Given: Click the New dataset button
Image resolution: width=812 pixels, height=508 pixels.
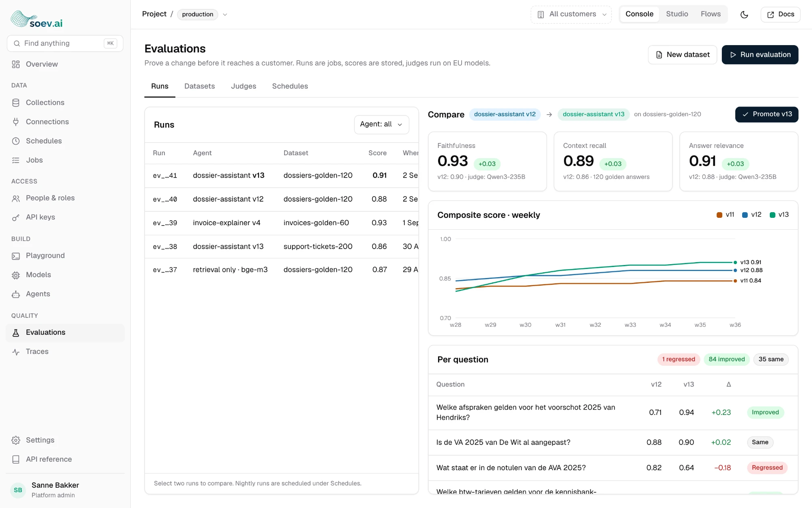Looking at the screenshot, I should coord(682,55).
